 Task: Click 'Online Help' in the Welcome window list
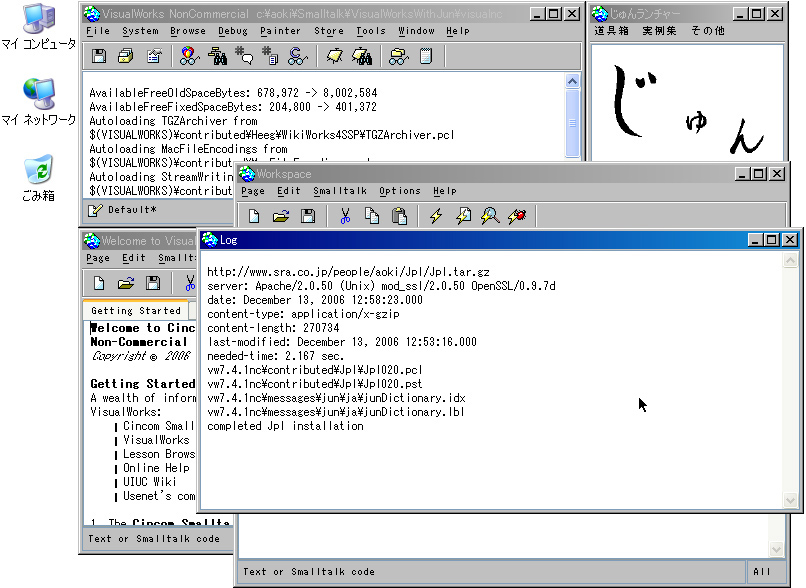point(156,468)
